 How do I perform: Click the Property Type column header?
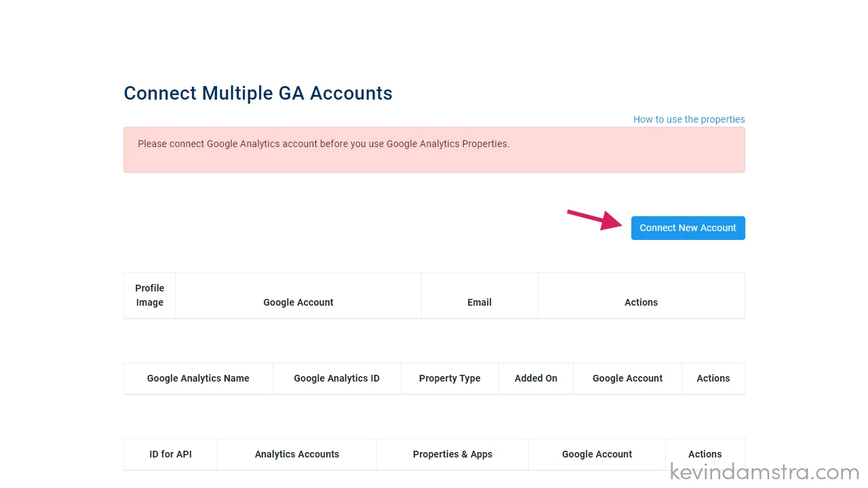(450, 378)
